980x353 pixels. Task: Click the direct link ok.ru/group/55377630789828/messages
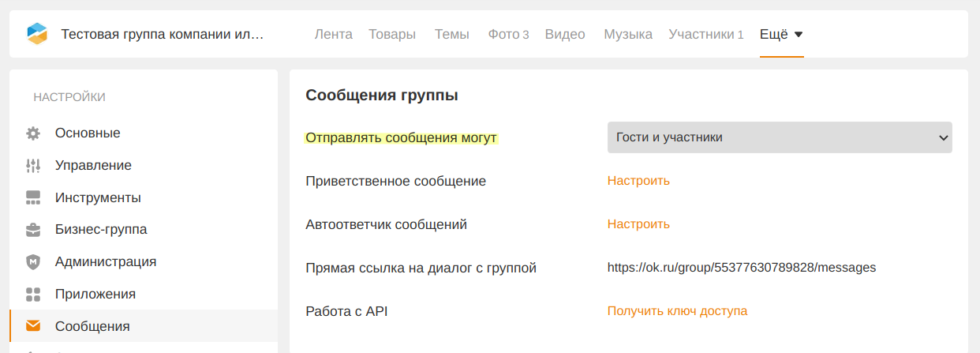[x=742, y=268]
